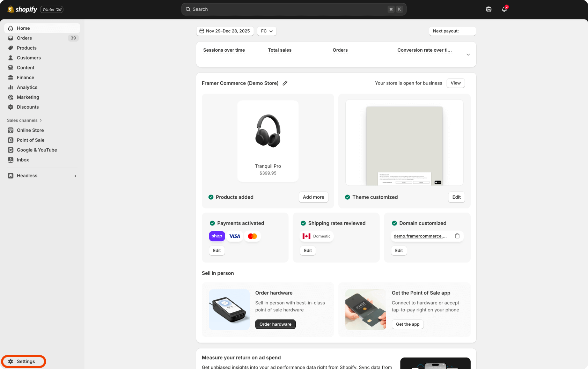Go to Analytics in sidebar
The height and width of the screenshot is (369, 588).
[x=42, y=87]
